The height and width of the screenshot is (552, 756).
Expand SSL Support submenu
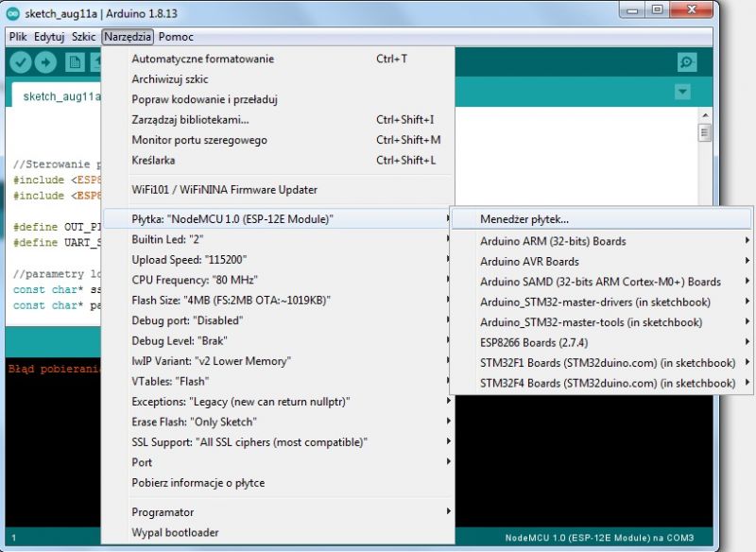click(279, 441)
